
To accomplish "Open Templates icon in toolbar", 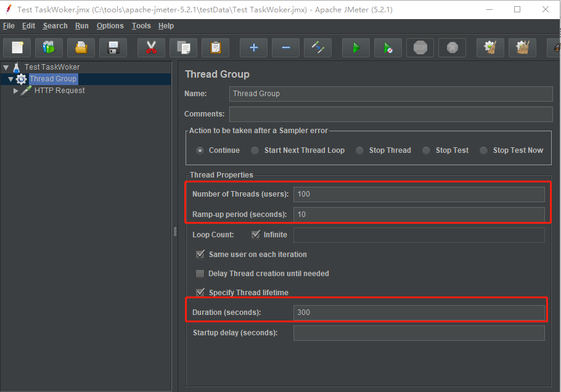I will click(49, 47).
